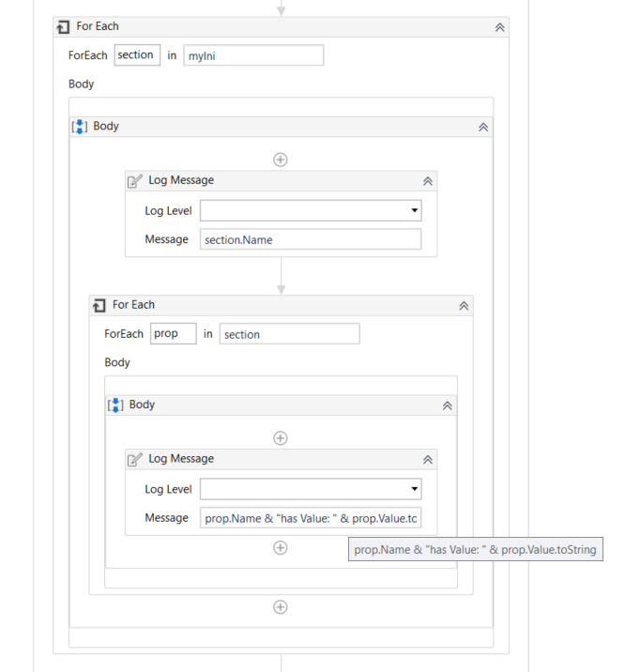
Task: Select the inner For Each title bar
Action: point(281,306)
